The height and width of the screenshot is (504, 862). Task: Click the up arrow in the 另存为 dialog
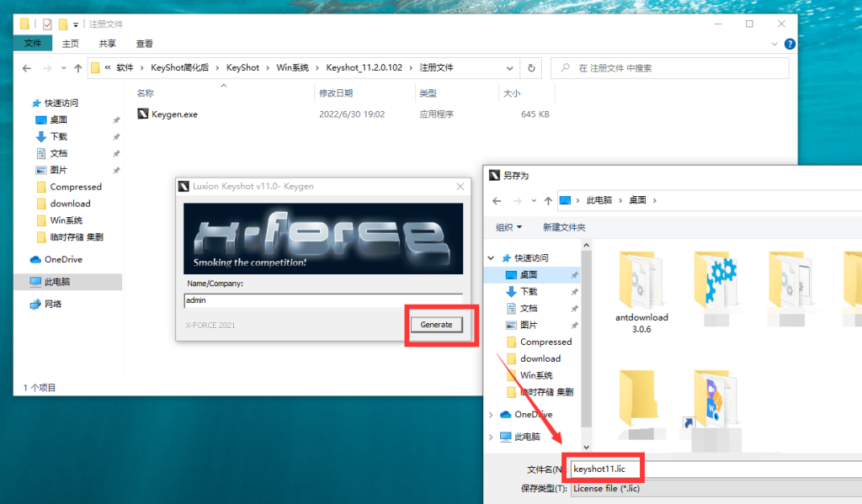click(x=548, y=201)
